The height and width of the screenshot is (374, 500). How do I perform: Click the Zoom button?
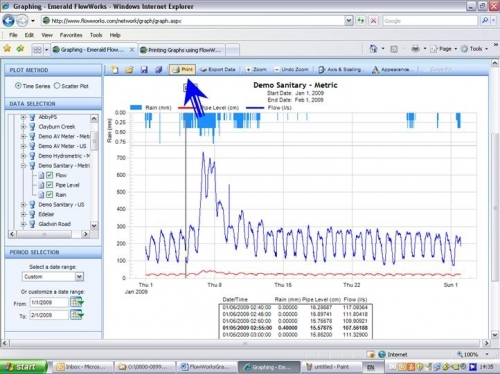pyautogui.click(x=256, y=70)
